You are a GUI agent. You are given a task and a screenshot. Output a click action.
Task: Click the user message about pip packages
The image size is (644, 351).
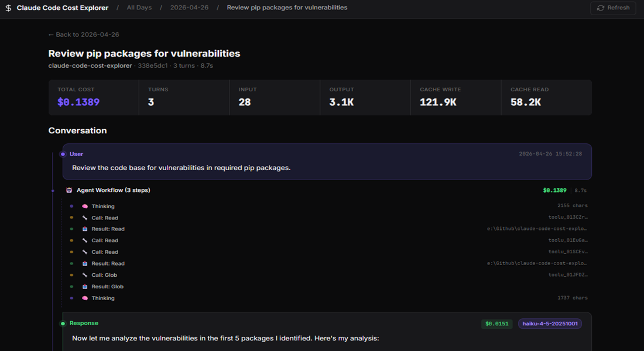click(181, 168)
